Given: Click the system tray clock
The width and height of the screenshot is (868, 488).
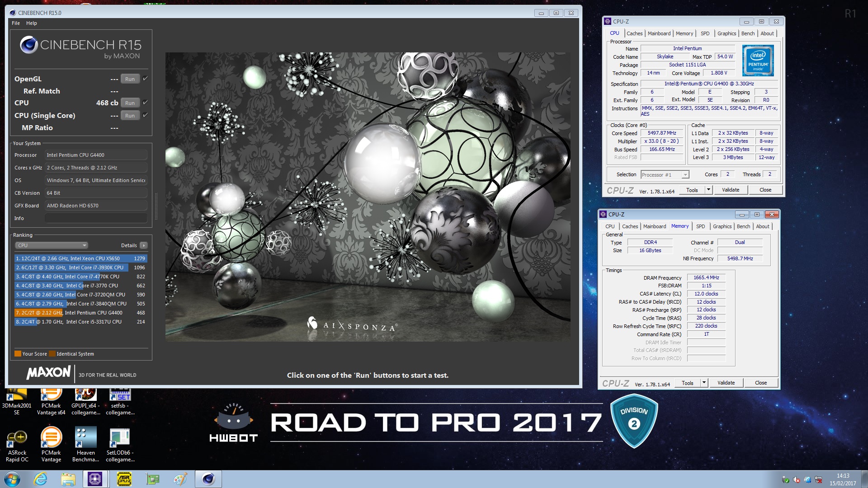Looking at the screenshot, I should [x=843, y=479].
